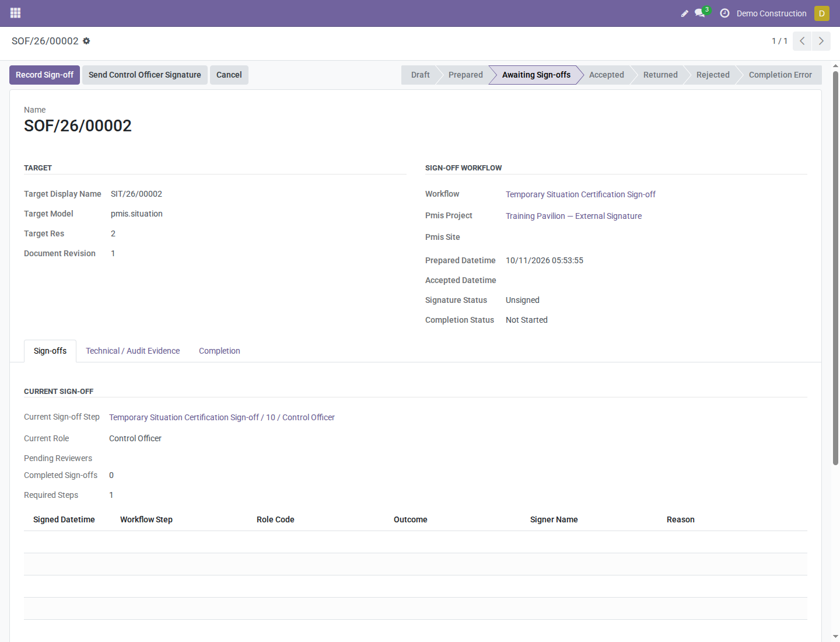Image resolution: width=840 pixels, height=642 pixels.
Task: Click the SOF/26/00002 breadcrumb title
Action: pyautogui.click(x=45, y=41)
